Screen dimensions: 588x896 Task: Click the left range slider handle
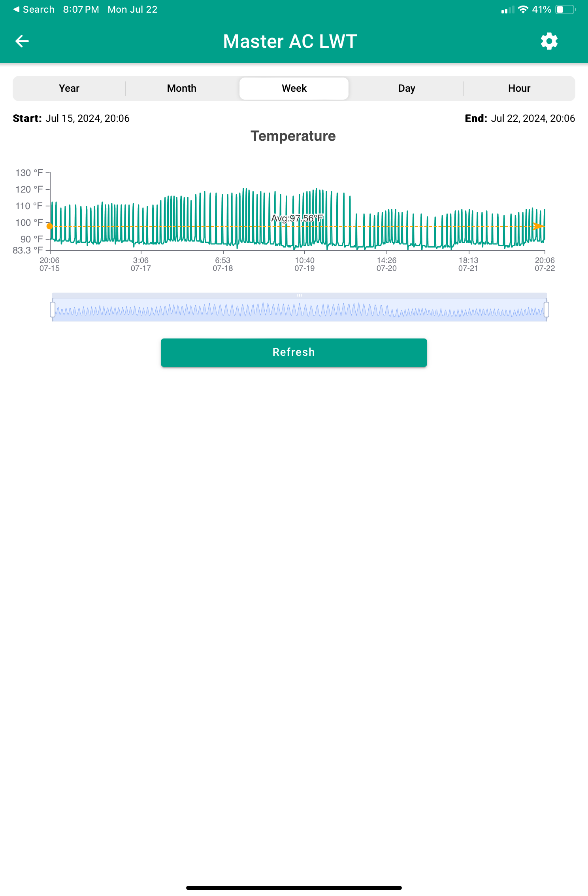[53, 310]
